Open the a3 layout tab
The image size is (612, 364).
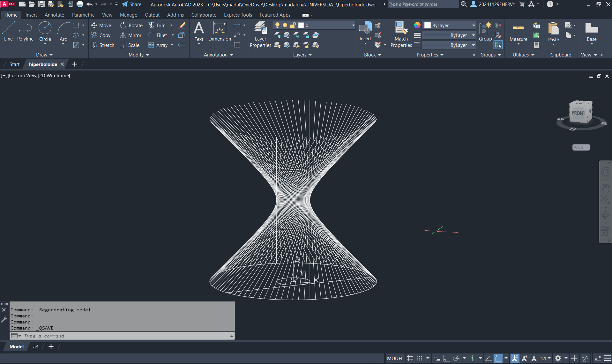click(x=35, y=347)
